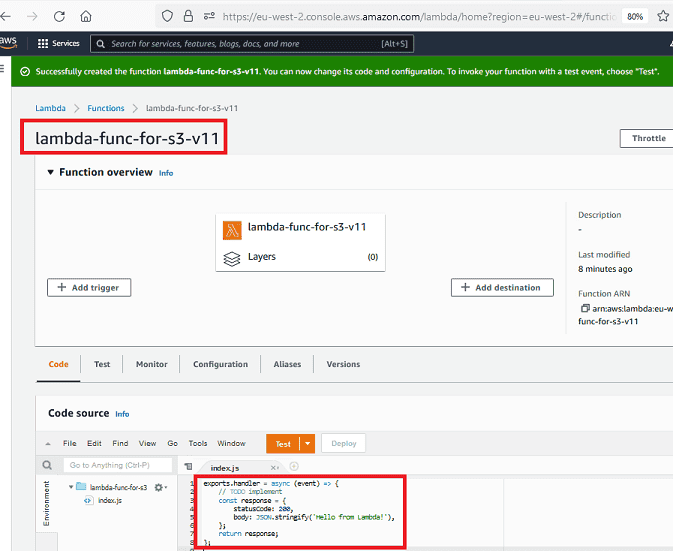
Task: Go to Functions breadcrumb link
Action: [106, 108]
